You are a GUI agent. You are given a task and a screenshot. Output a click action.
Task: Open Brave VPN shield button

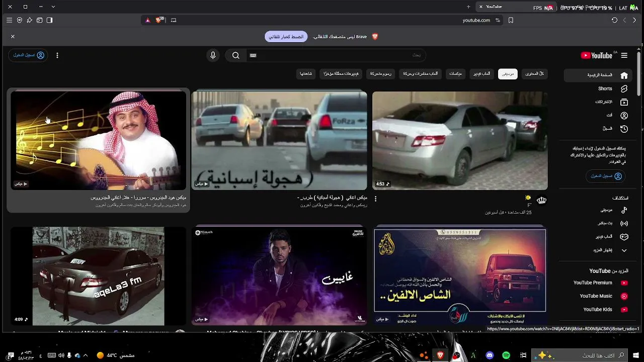[19, 20]
